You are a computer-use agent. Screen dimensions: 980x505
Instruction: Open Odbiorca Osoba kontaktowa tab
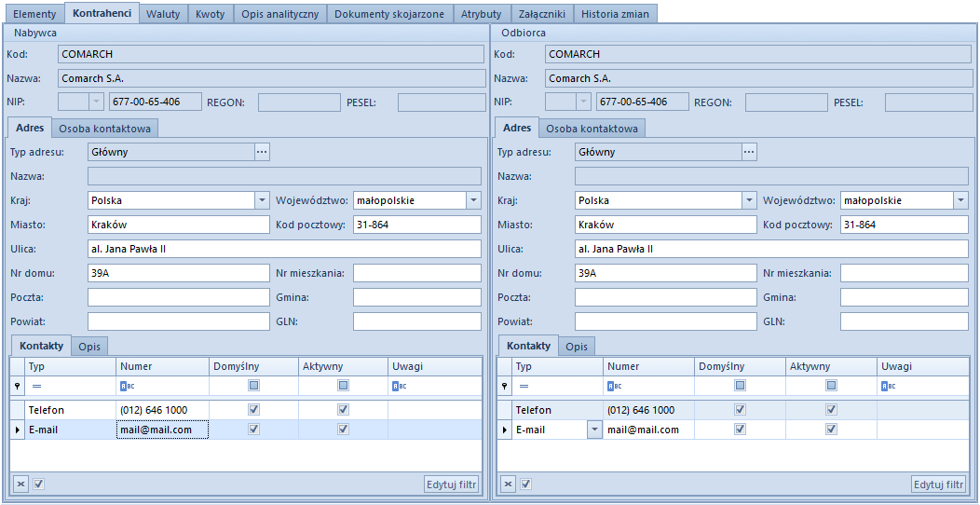click(x=592, y=129)
